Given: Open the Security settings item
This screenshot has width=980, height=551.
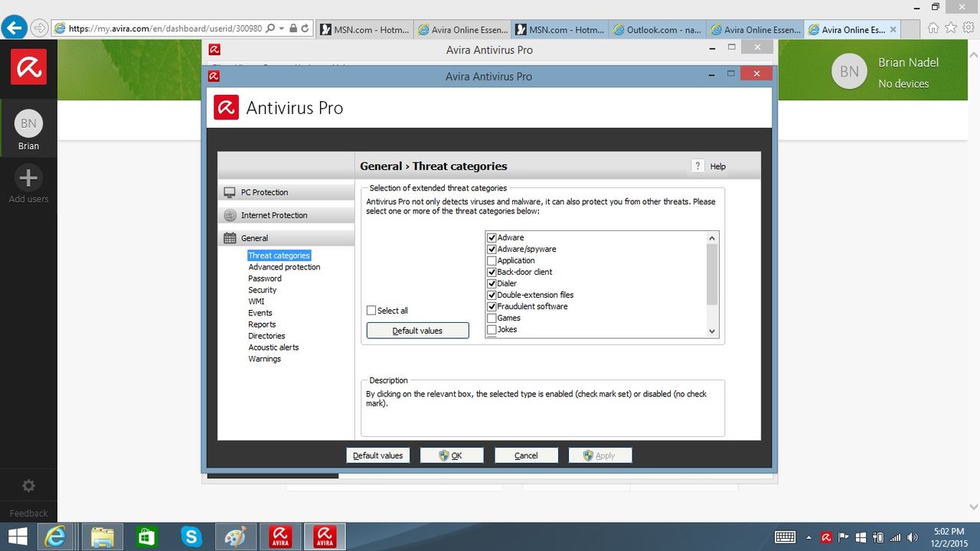Looking at the screenshot, I should pyautogui.click(x=262, y=290).
